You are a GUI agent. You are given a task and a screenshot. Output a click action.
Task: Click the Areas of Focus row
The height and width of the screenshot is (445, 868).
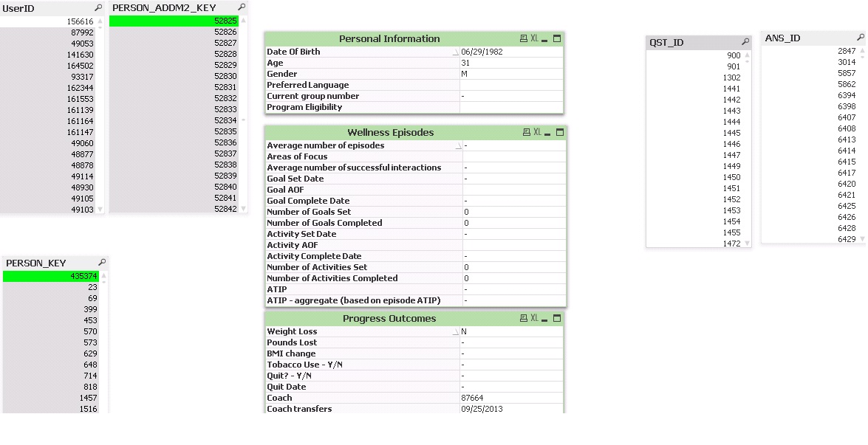pos(416,156)
